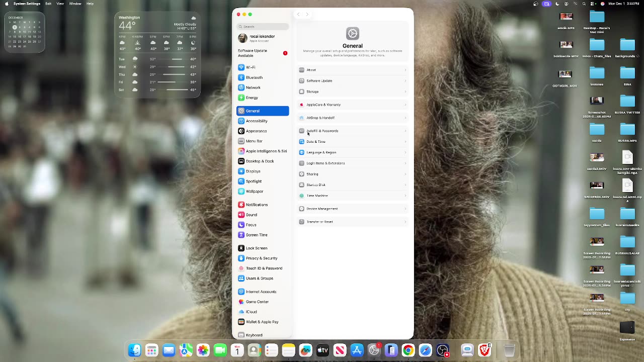This screenshot has width=644, height=362.
Task: Click the Washington weather widget
Action: tap(157, 55)
